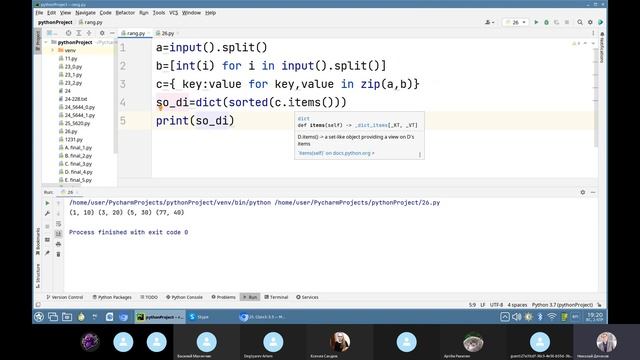Click 4 spaces indent in status bar

tap(517, 305)
